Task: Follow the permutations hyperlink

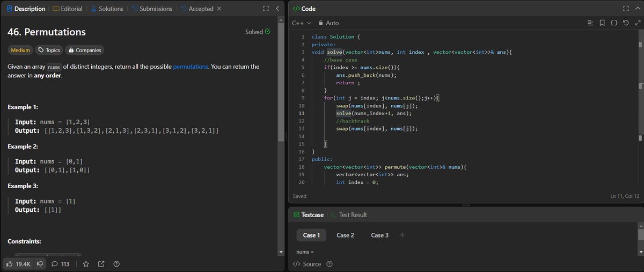Action: (x=191, y=67)
